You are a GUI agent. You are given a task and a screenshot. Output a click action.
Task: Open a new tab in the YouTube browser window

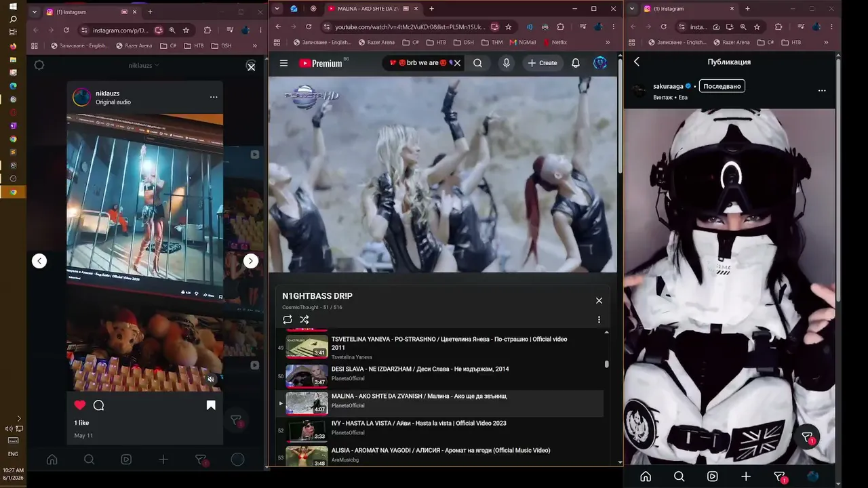coord(432,9)
